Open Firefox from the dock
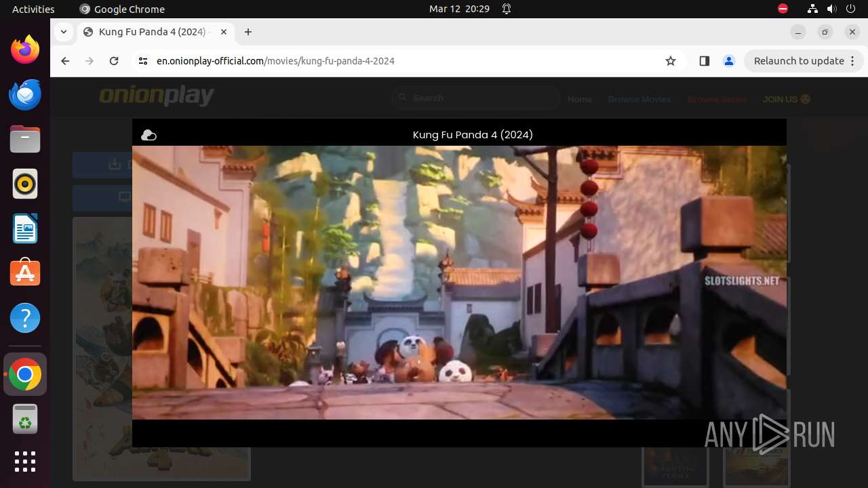This screenshot has height=488, width=868. (x=25, y=49)
